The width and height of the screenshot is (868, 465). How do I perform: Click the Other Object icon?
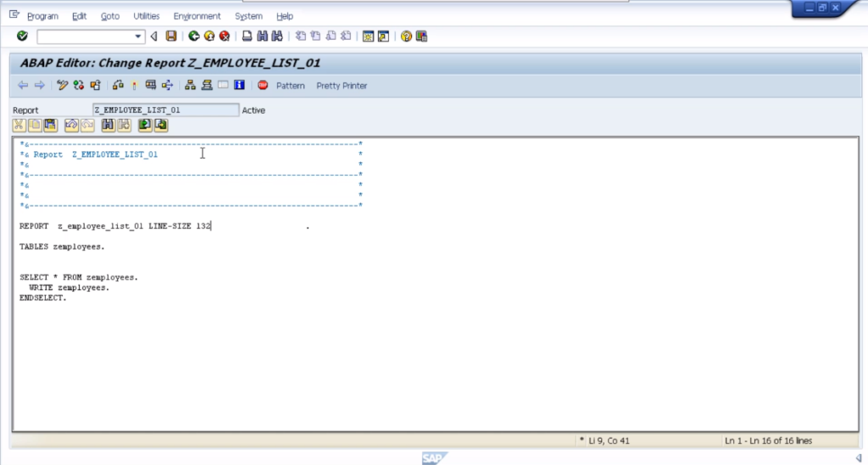(x=95, y=86)
